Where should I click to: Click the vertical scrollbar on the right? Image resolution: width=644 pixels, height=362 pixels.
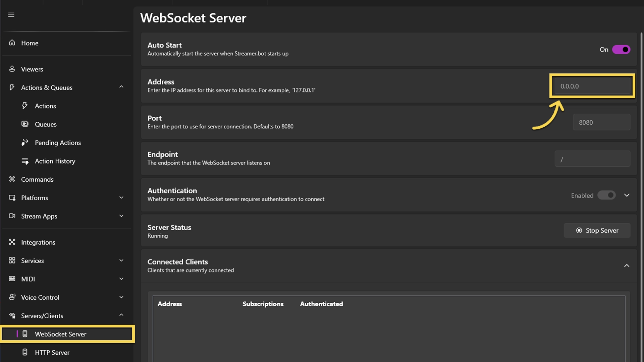tap(641, 197)
